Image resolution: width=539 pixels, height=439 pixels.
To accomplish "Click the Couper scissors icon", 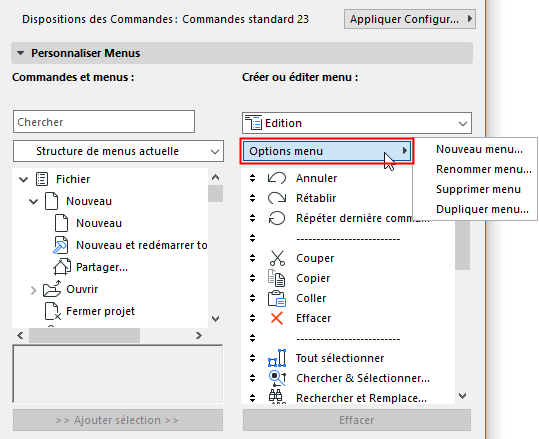I will (277, 258).
